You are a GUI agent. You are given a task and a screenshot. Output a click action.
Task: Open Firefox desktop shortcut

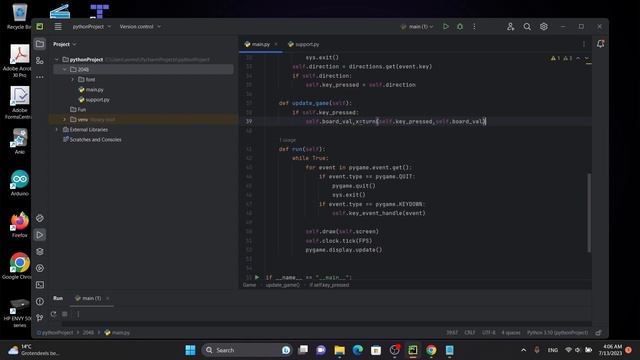click(x=20, y=224)
